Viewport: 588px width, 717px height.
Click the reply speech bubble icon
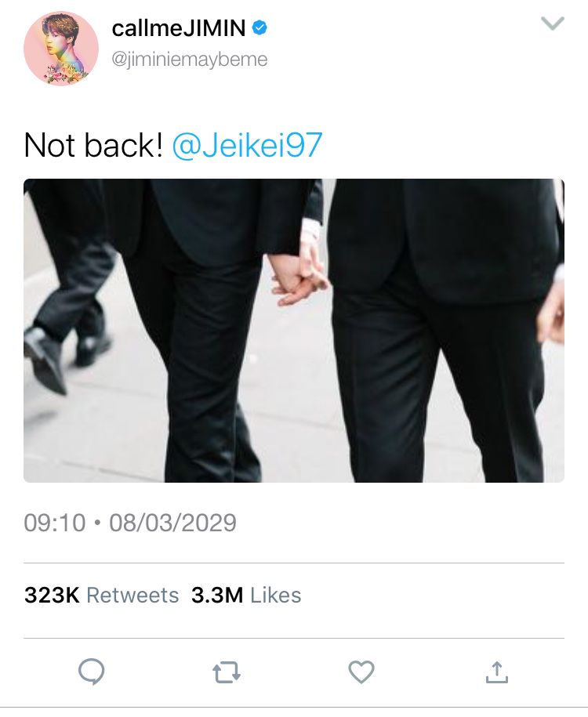92,672
